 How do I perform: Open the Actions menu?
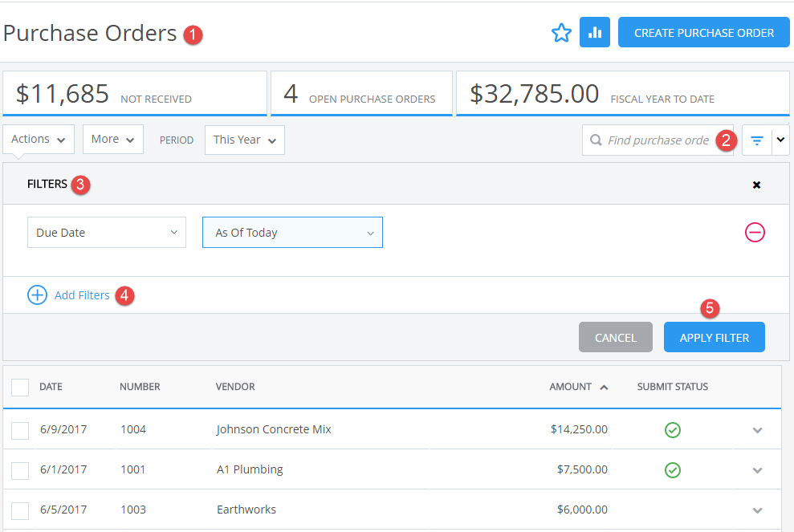pyautogui.click(x=39, y=140)
